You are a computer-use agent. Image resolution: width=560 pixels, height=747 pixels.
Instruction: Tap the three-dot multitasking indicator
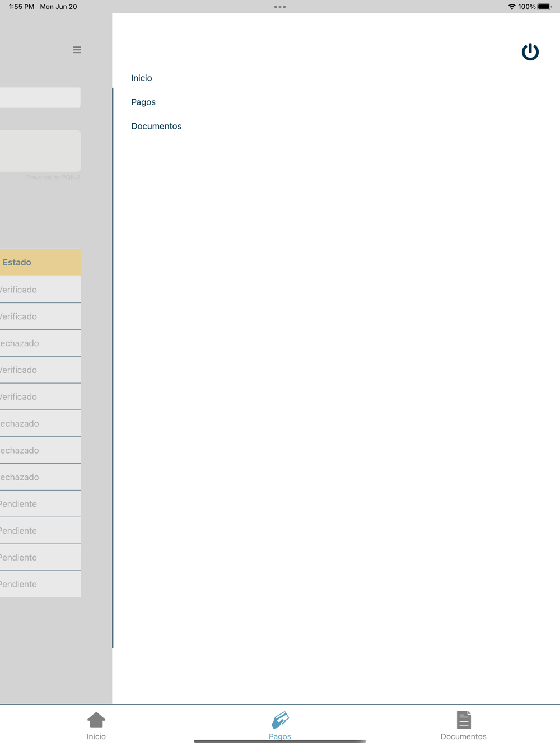point(280,7)
